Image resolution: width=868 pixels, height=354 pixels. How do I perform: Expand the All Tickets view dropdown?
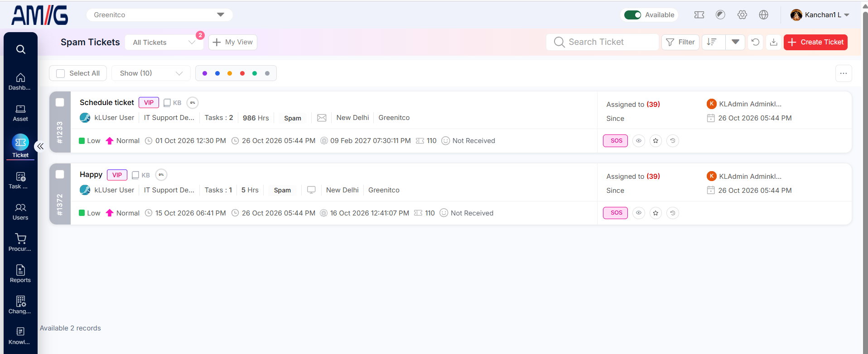(x=164, y=43)
